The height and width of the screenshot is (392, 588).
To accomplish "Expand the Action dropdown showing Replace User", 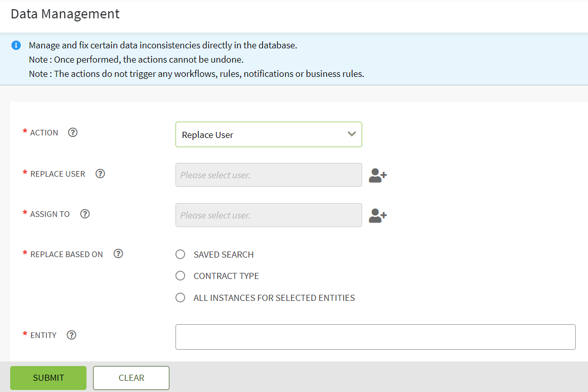I will [x=269, y=134].
